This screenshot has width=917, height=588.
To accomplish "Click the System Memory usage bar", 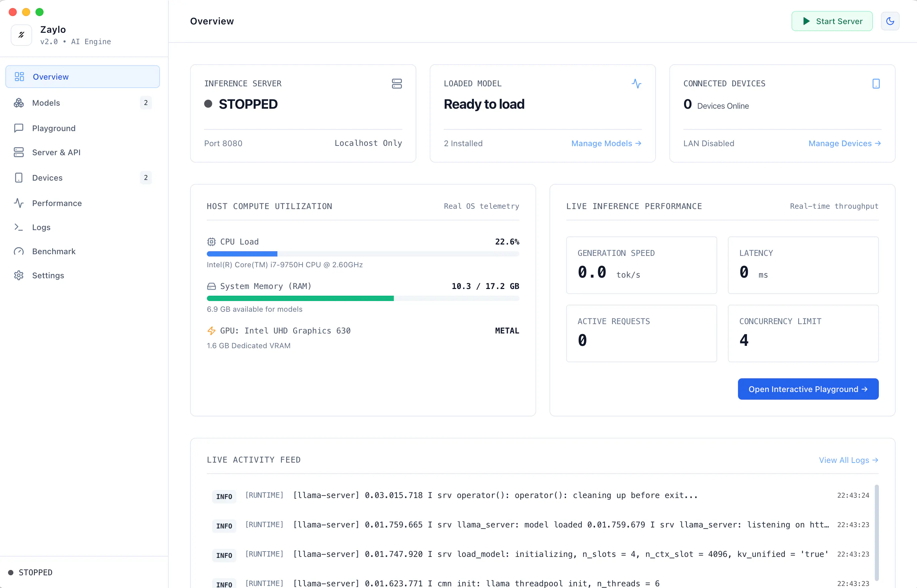I will point(363,298).
